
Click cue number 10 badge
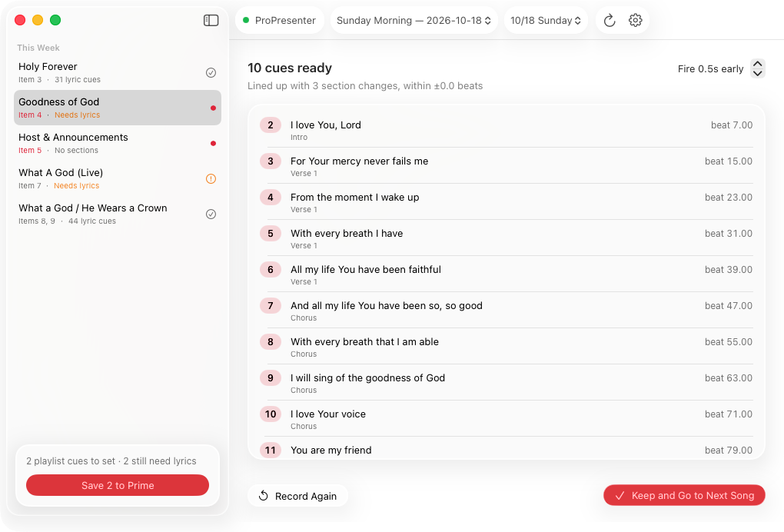coord(271,414)
